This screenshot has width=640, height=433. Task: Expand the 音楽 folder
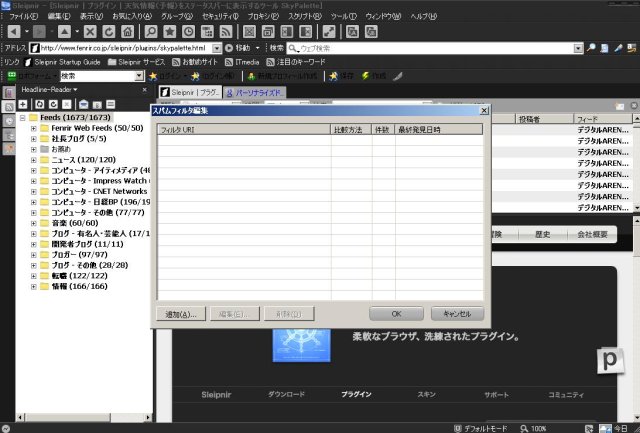coord(33,223)
